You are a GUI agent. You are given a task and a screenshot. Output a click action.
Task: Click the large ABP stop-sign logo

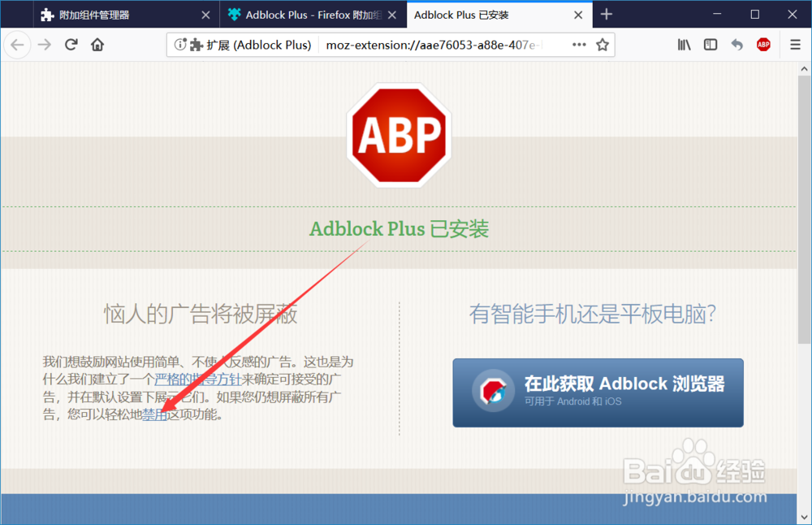399,135
